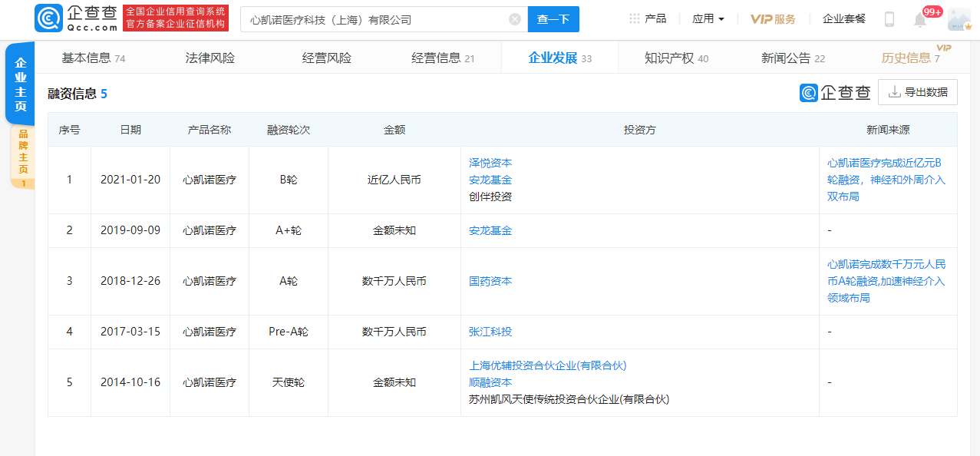Click 近亿人民币 amount cell
The width and height of the screenshot is (980, 456).
(x=394, y=180)
